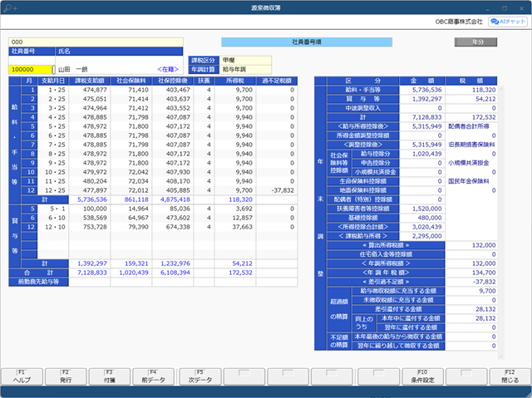Click the 配偶者(特別)控除額 row label
Viewport: 532px width, 398px height.
(362, 199)
